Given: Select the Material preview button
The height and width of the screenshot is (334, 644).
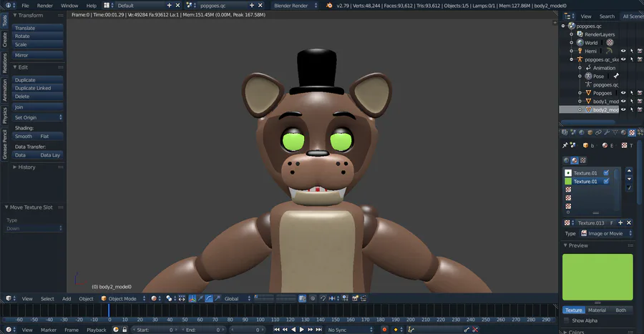Looking at the screenshot, I should [597, 310].
